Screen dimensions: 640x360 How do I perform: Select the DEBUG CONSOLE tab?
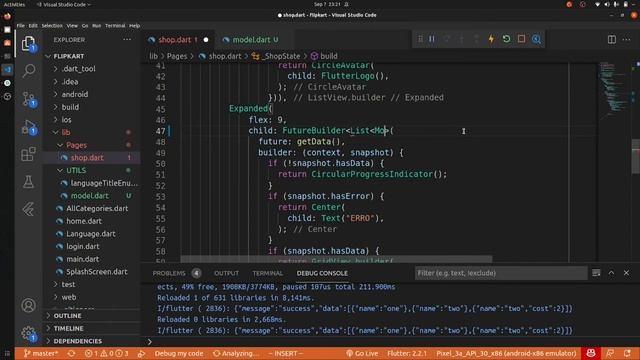point(322,273)
